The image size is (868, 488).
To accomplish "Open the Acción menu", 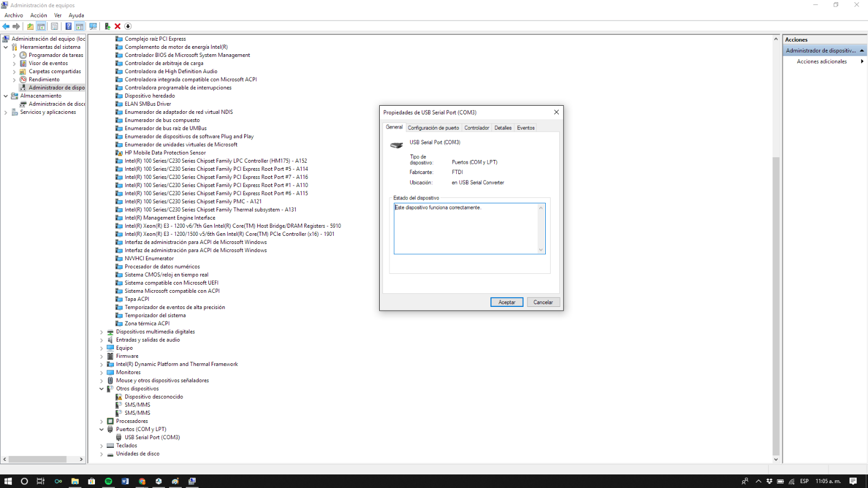I will click(39, 15).
